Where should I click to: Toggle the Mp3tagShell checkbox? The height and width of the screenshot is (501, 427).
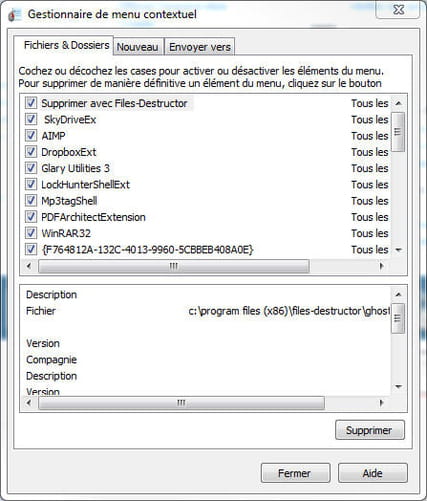tap(31, 201)
